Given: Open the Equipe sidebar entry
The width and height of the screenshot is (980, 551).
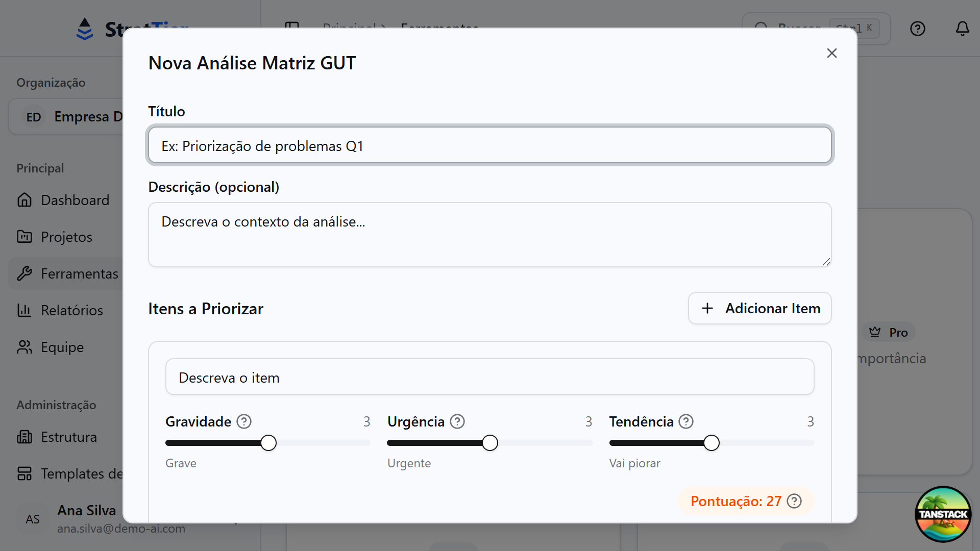Looking at the screenshot, I should (61, 347).
